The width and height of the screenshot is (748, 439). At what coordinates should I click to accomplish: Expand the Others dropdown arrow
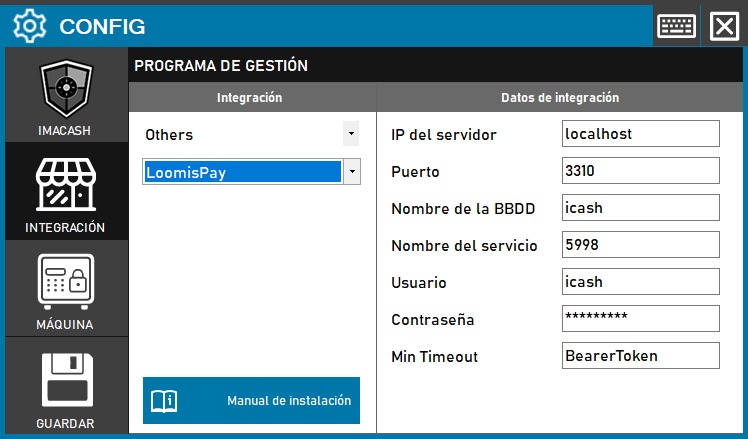pos(350,133)
